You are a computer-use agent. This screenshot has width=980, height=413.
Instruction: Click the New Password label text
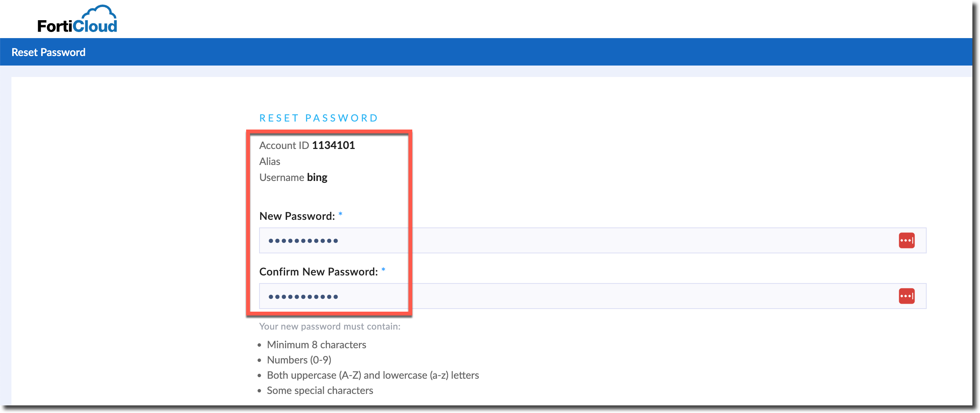pyautogui.click(x=297, y=216)
